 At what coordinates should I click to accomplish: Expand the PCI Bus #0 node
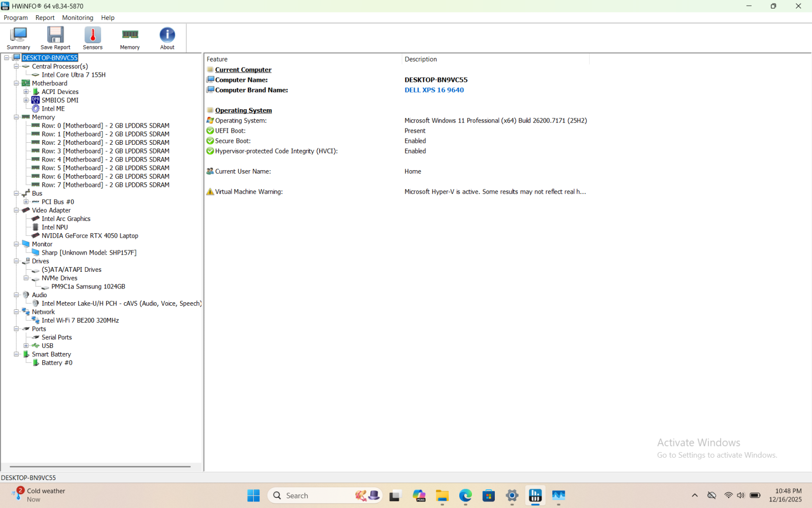pyautogui.click(x=26, y=202)
